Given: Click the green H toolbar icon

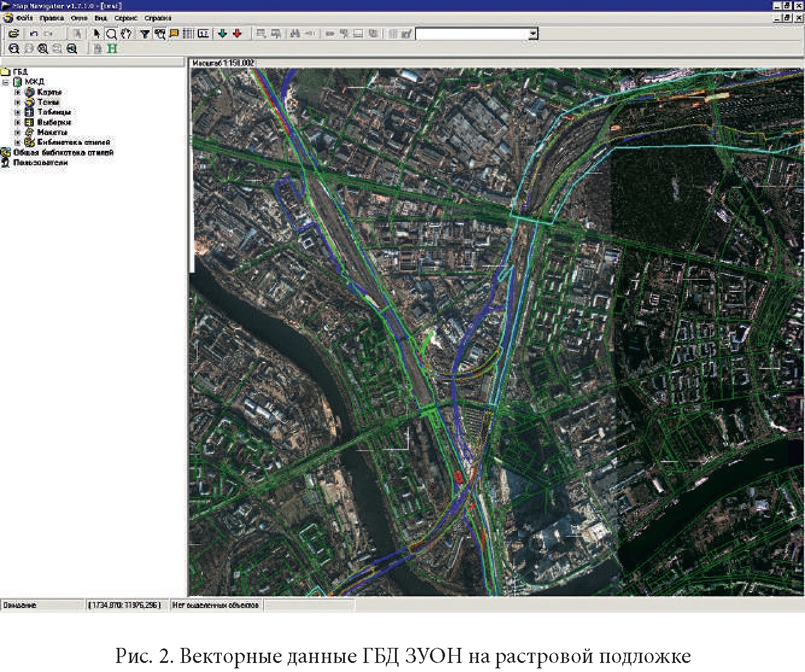Looking at the screenshot, I should point(112,49).
